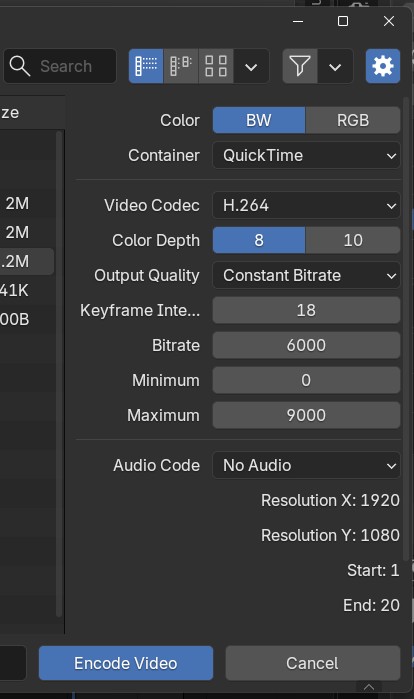Select BW color mode

point(259,120)
